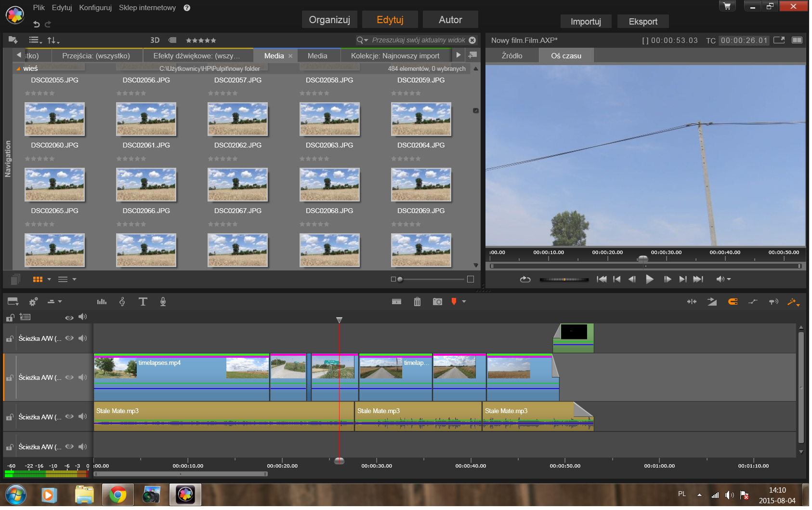Open the Sklep internetowy menu
Screen dimensions: 812x510
click(x=147, y=8)
